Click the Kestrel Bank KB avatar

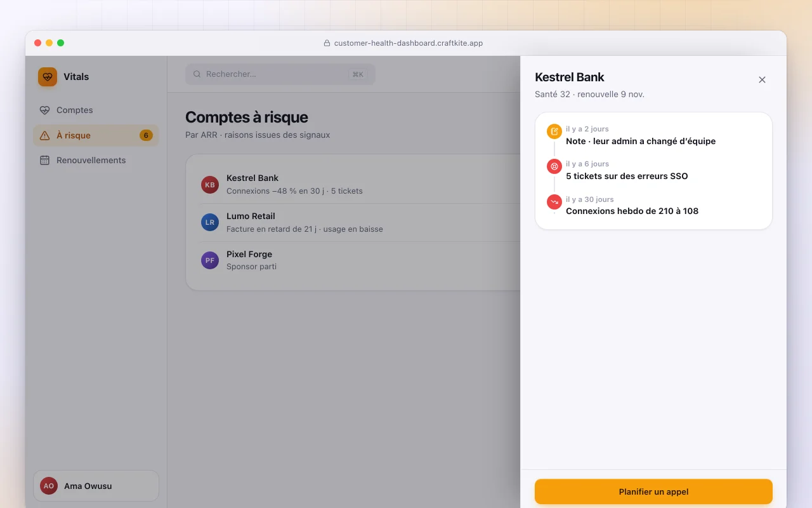210,185
